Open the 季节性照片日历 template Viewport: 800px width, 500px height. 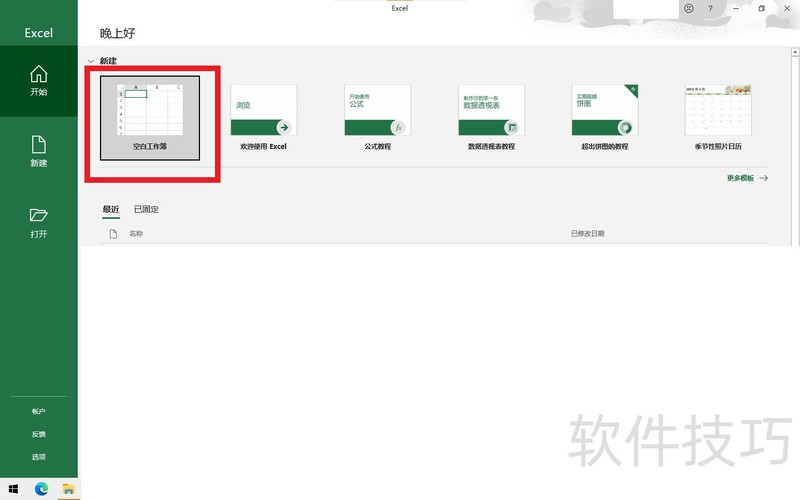point(718,118)
